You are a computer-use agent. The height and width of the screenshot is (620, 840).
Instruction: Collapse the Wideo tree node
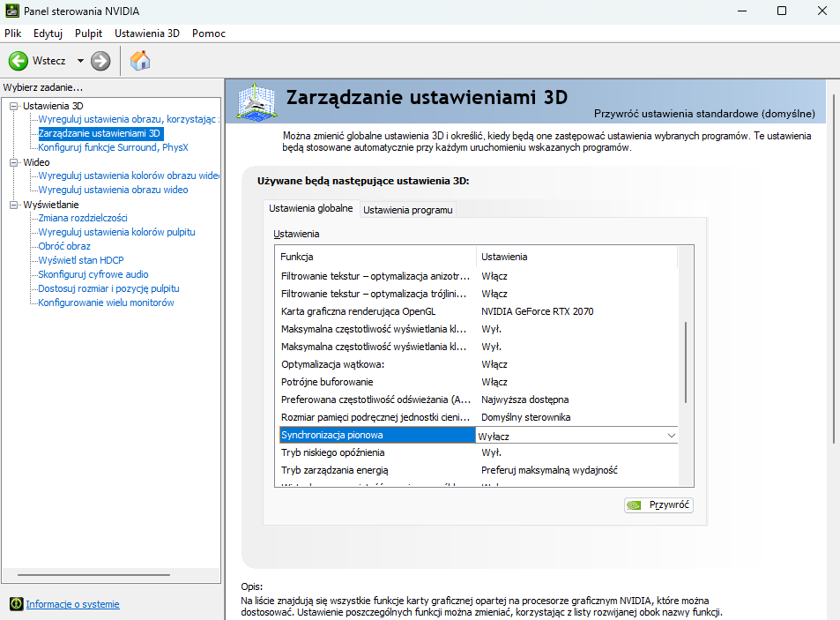(x=14, y=162)
